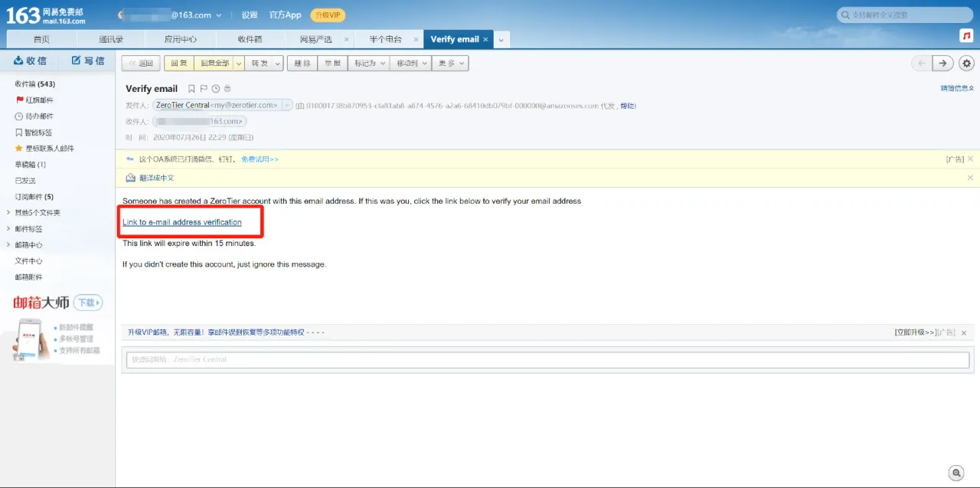Click the 帮助 link after amazonses address
980x488 pixels.
point(627,106)
